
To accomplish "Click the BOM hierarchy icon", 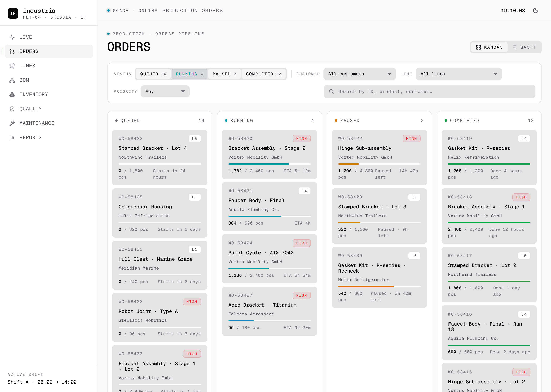I will (12, 80).
